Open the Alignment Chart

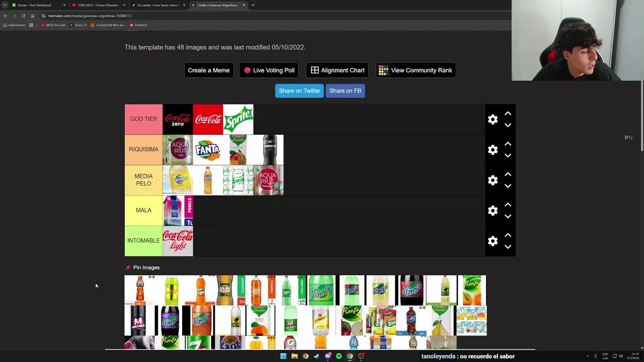(337, 70)
